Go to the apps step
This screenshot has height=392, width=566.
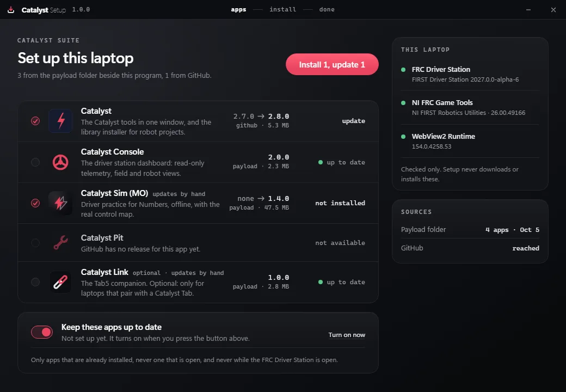coord(238,9)
